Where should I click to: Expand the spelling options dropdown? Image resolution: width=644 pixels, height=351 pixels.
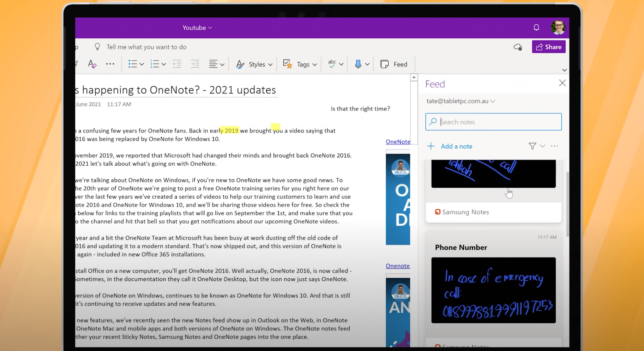[x=341, y=64]
